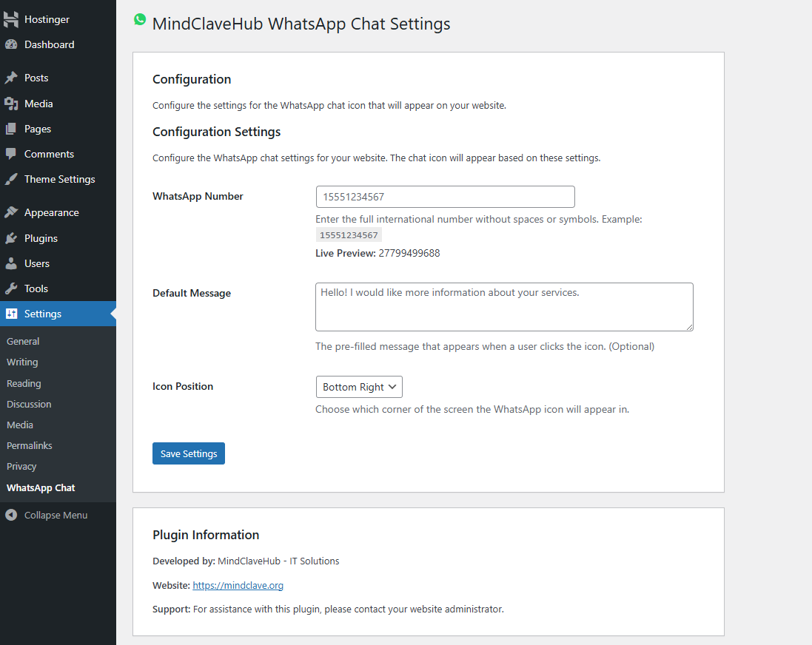Click the Appearance paintbrush icon
This screenshot has width=812, height=645.
tap(11, 212)
